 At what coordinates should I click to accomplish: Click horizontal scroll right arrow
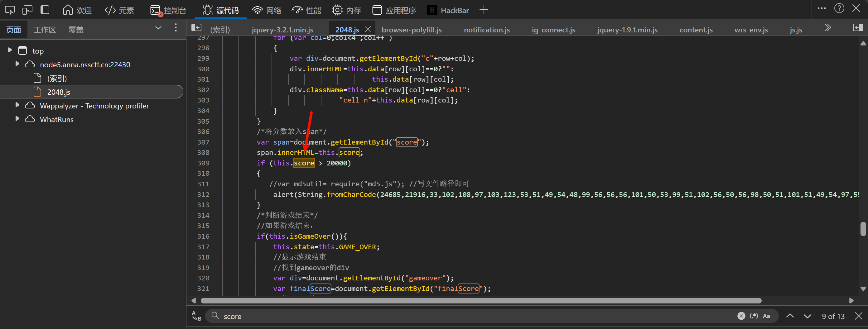tap(851, 301)
